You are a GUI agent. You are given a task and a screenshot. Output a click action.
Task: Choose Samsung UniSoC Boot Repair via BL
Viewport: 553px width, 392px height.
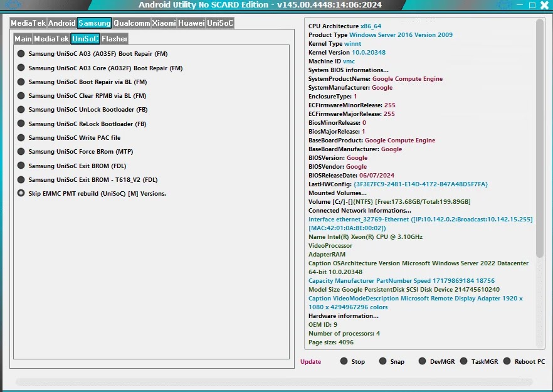82,82
